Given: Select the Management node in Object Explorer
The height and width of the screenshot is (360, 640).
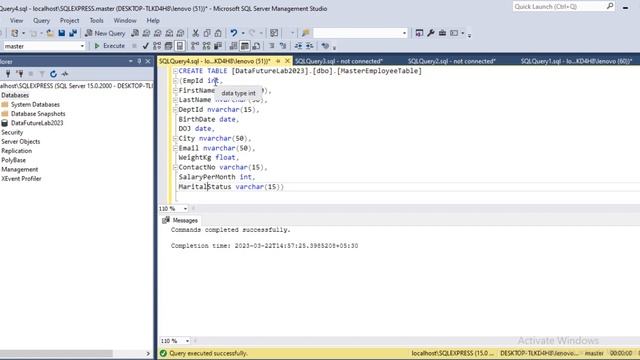Looking at the screenshot, I should click(20, 169).
